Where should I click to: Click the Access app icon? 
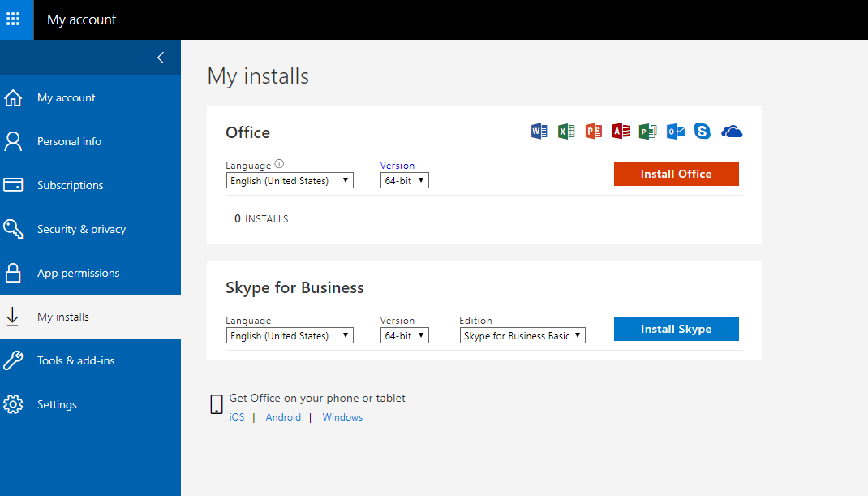point(621,132)
